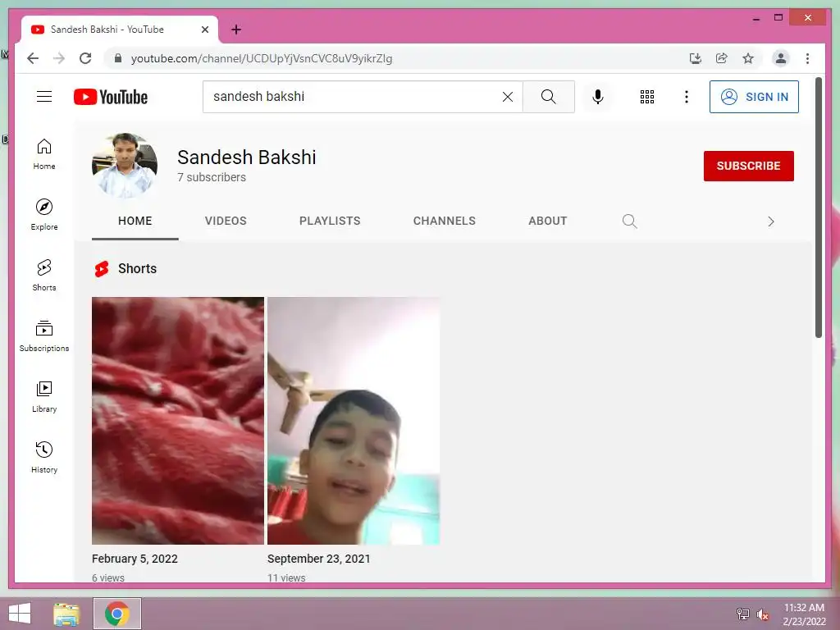Select the HOME channel tab
This screenshot has width=840, height=630.
pos(135,221)
